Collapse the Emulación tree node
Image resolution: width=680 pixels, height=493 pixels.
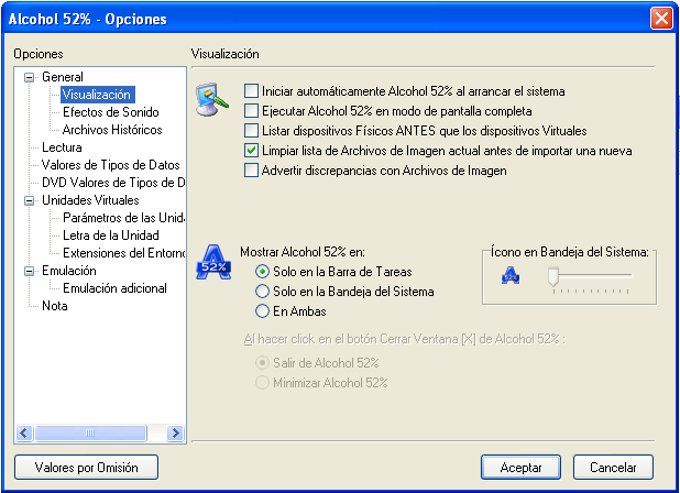click(29, 271)
